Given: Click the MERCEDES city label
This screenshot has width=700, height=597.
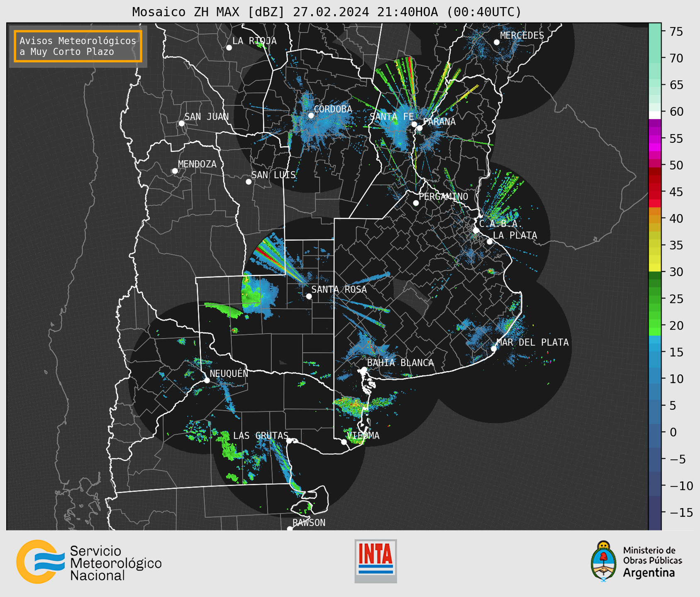Looking at the screenshot, I should click(522, 35).
